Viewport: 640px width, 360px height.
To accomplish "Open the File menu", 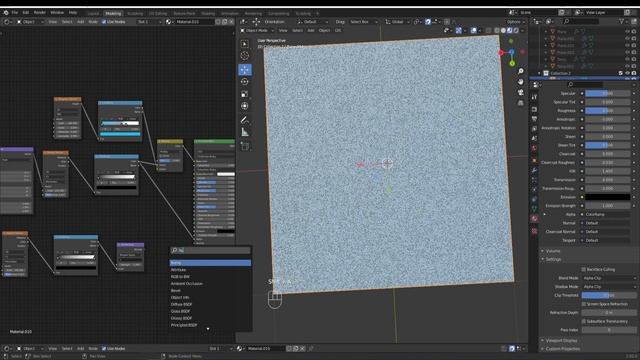I will point(15,13).
